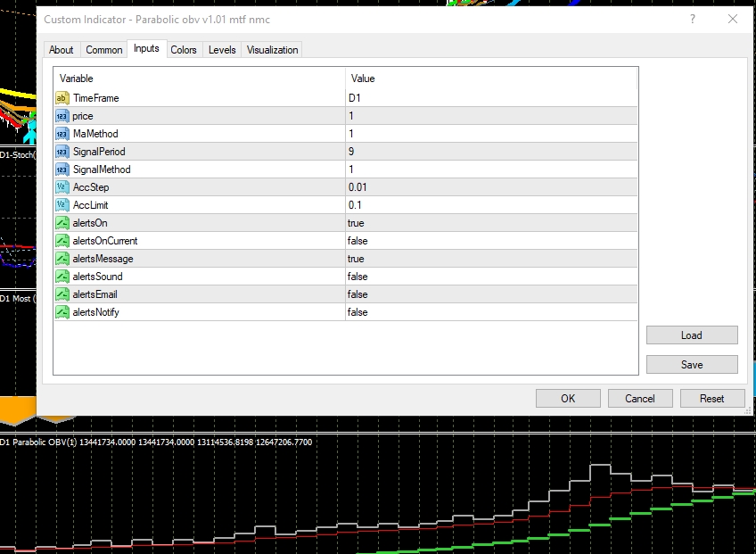Click the boolean icon beside alertsOn
Viewport: 756px width, 554px height.
click(x=62, y=223)
